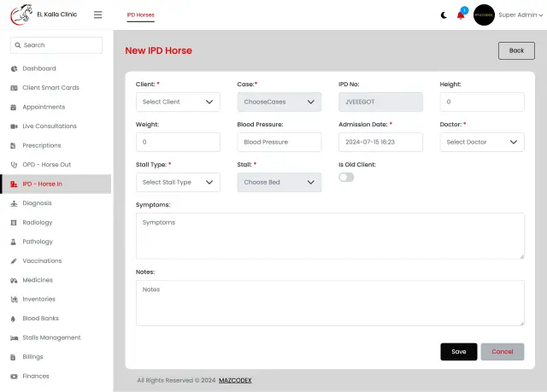This screenshot has width=547, height=392.
Task: Click the Vaccinations syringe icon
Action: pyautogui.click(x=14, y=261)
